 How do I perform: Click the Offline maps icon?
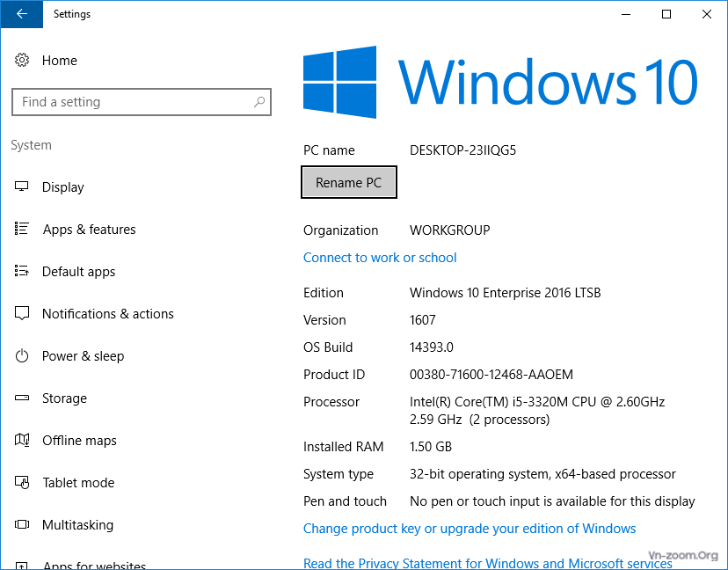pyautogui.click(x=22, y=440)
